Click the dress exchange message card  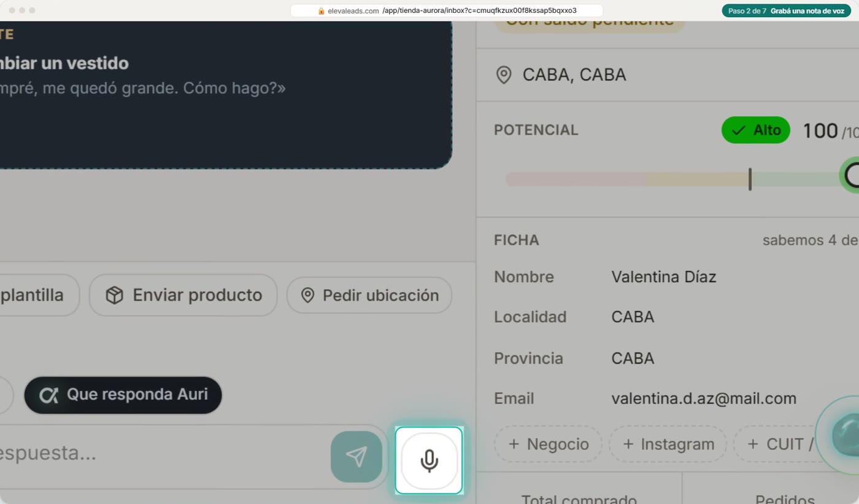coord(226,95)
